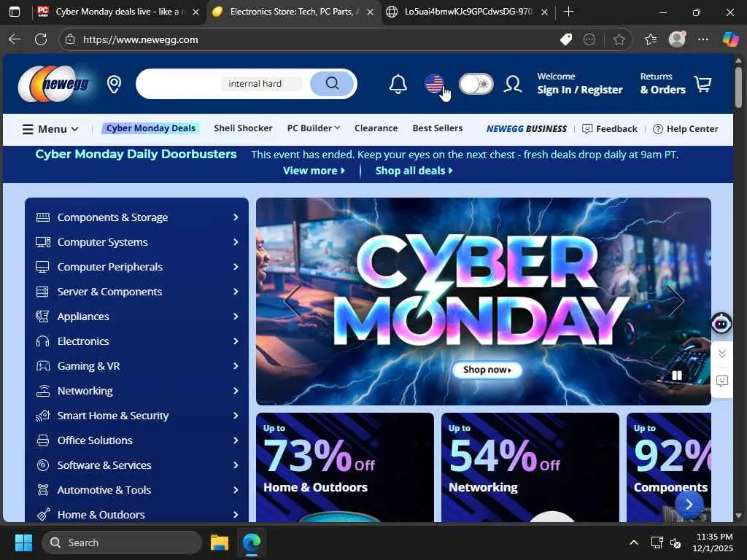Screen dimensions: 747x560
Task: Open the Menu hamburger dropdown
Action: pyautogui.click(x=50, y=129)
